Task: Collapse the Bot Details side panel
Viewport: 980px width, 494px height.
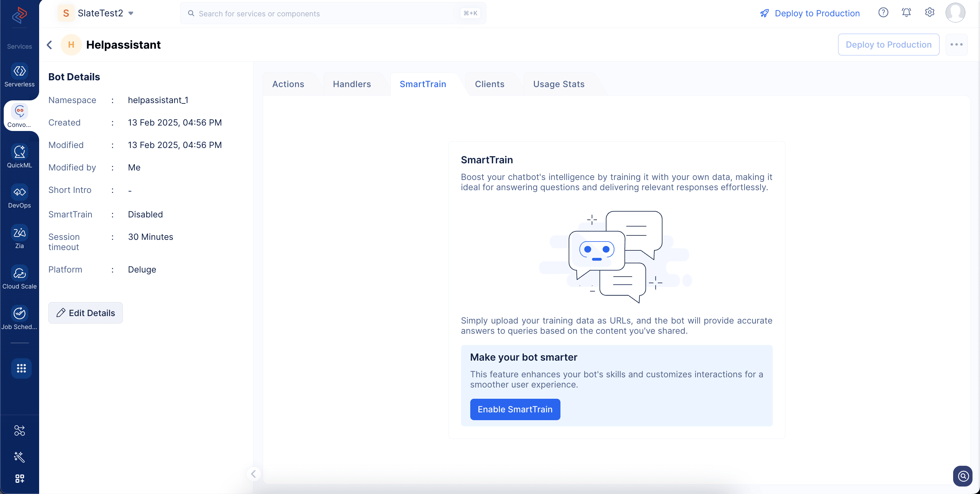Action: tap(254, 474)
